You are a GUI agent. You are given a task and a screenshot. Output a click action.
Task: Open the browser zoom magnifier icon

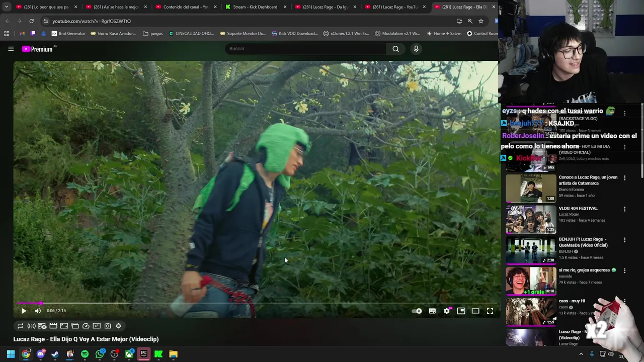click(470, 21)
